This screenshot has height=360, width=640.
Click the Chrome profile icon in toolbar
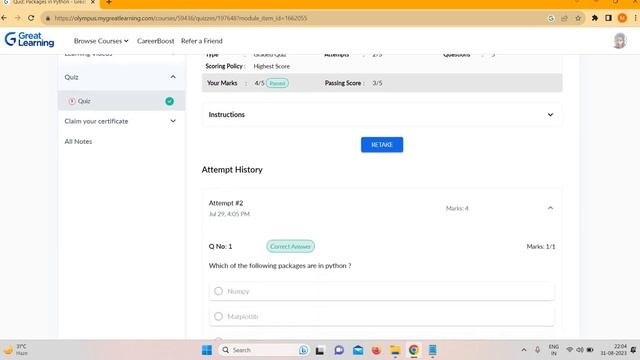click(622, 18)
